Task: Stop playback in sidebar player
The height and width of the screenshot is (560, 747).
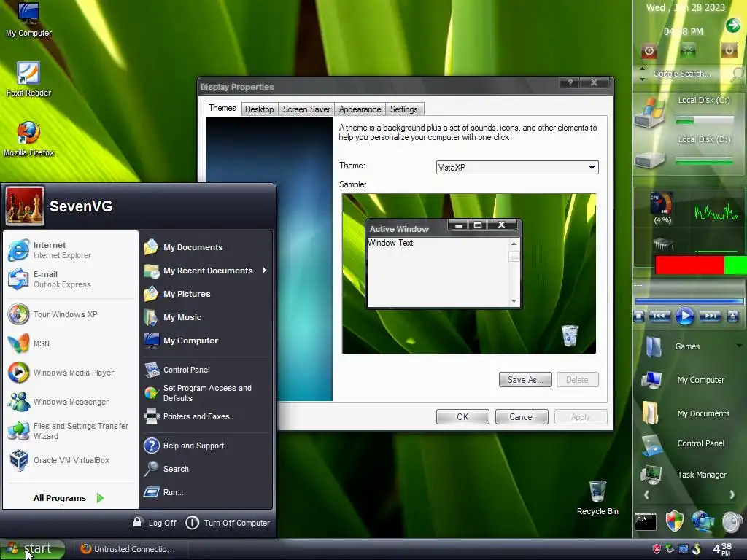Action: pos(639,316)
